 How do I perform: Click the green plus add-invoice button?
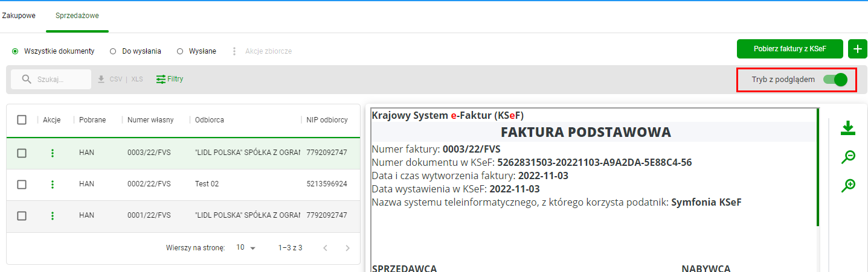(857, 49)
